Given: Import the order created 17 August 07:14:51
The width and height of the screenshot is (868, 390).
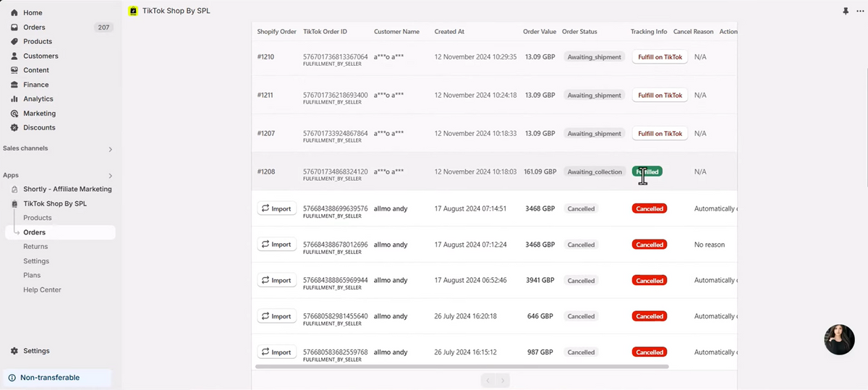Looking at the screenshot, I should (x=277, y=208).
